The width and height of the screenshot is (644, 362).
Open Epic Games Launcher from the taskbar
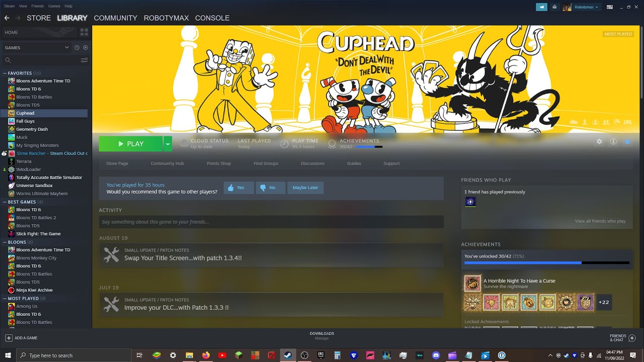coord(320,355)
